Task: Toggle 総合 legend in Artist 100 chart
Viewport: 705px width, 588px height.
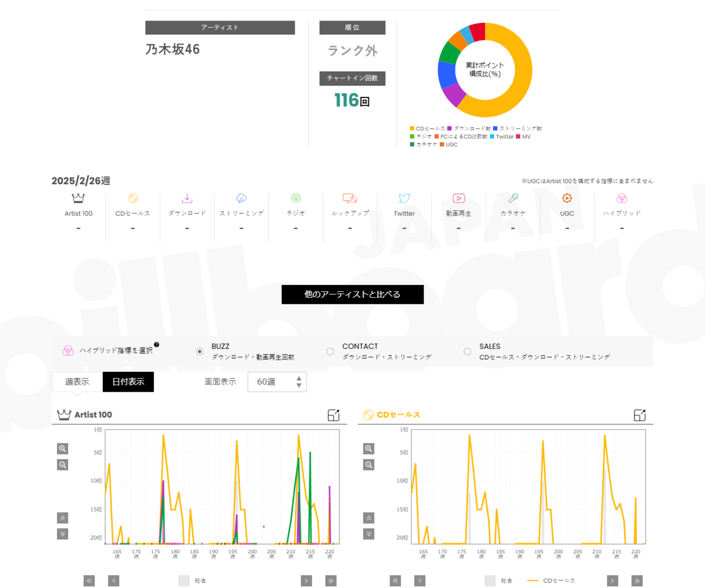Action: pos(192,581)
